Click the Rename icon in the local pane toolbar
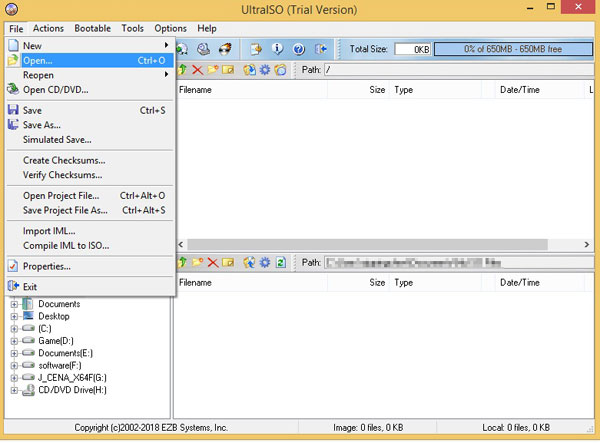600x443 pixels. click(x=228, y=262)
